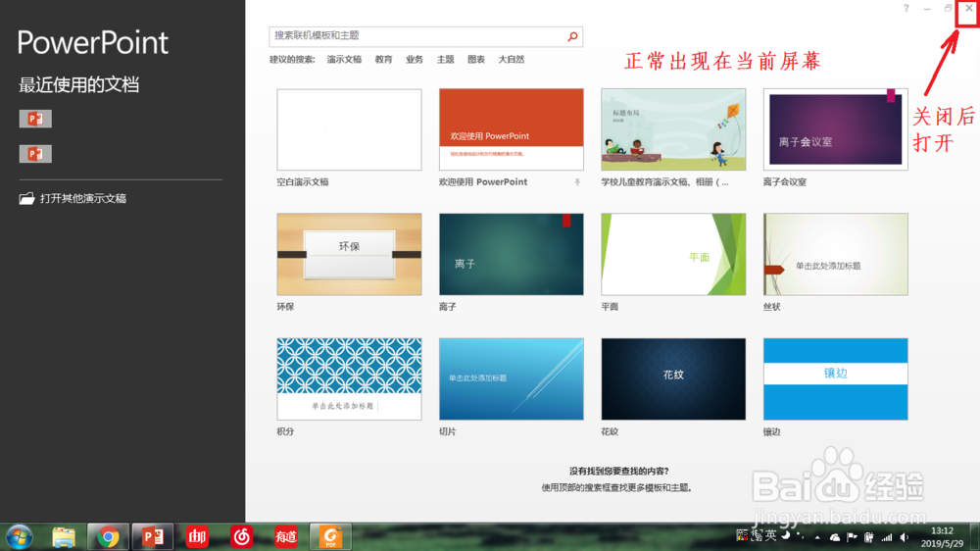Select the 主题 suggested search
The height and width of the screenshot is (551, 980).
coord(446,60)
